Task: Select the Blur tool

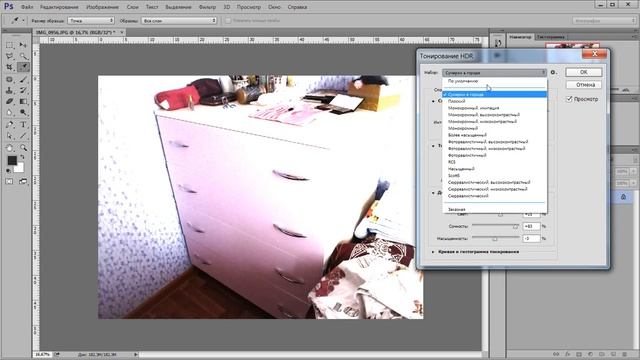Action: point(9,112)
